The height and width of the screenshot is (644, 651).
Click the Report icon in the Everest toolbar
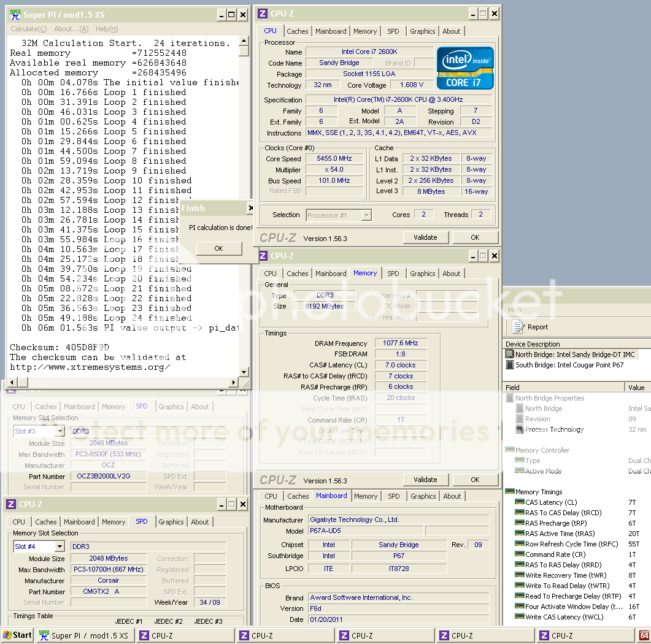(x=518, y=327)
